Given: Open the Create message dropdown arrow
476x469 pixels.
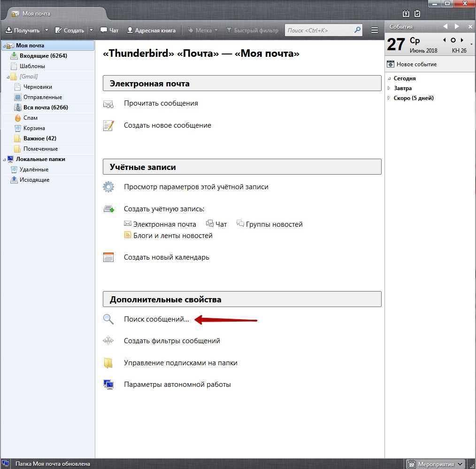Looking at the screenshot, I should pyautogui.click(x=91, y=31).
